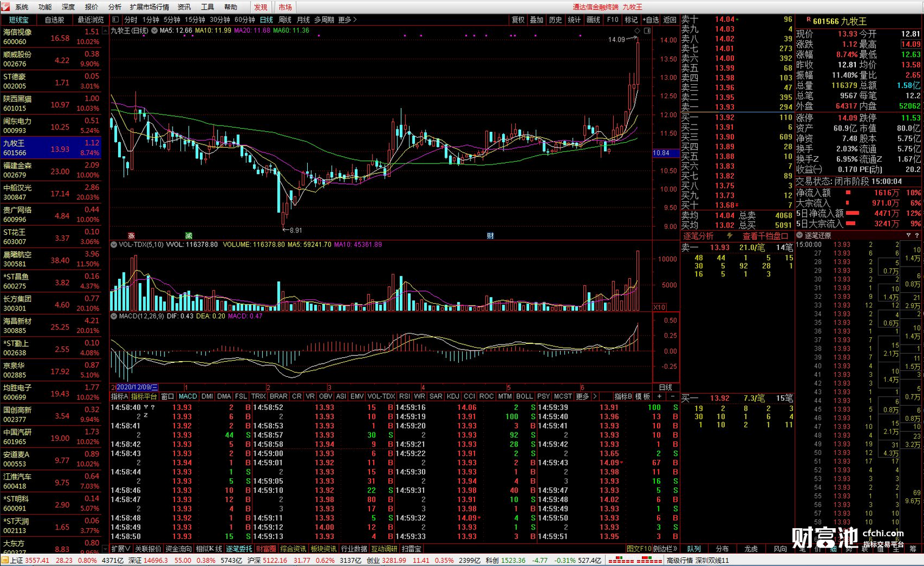Open VOL-TDX indicator settings circle icon
This screenshot has width=924, height=566.
click(x=114, y=245)
